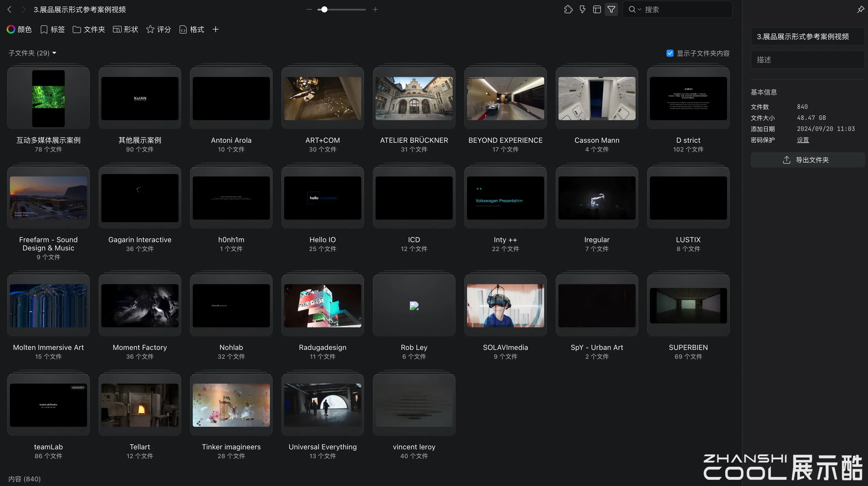Add a new filter with plus icon
Screen dimensions: 868x486
click(216, 29)
